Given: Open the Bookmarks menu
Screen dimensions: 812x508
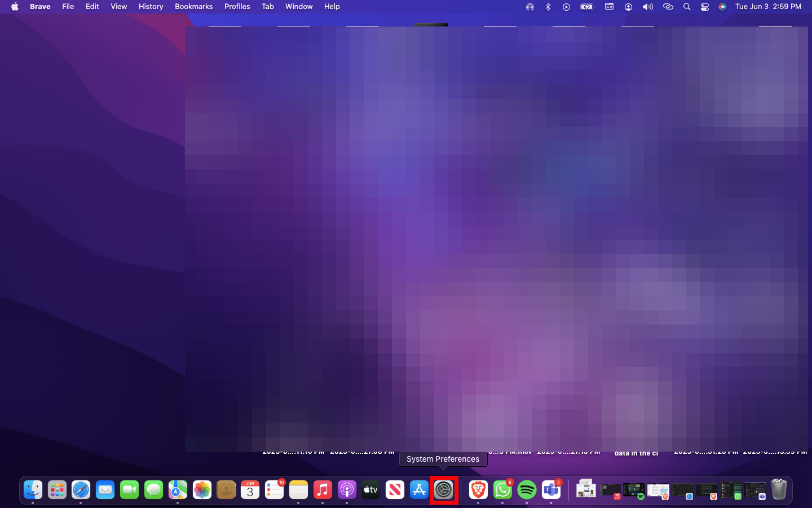Looking at the screenshot, I should coord(193,7).
